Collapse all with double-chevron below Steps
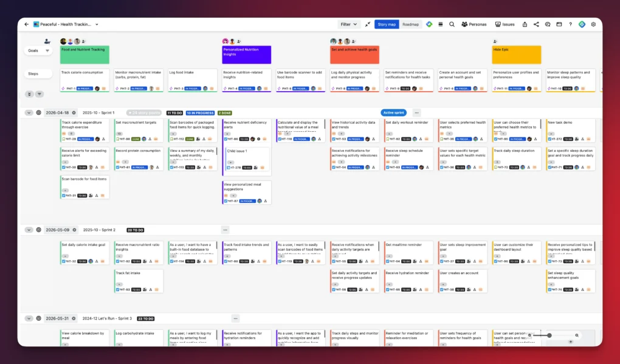 [x=29, y=94]
